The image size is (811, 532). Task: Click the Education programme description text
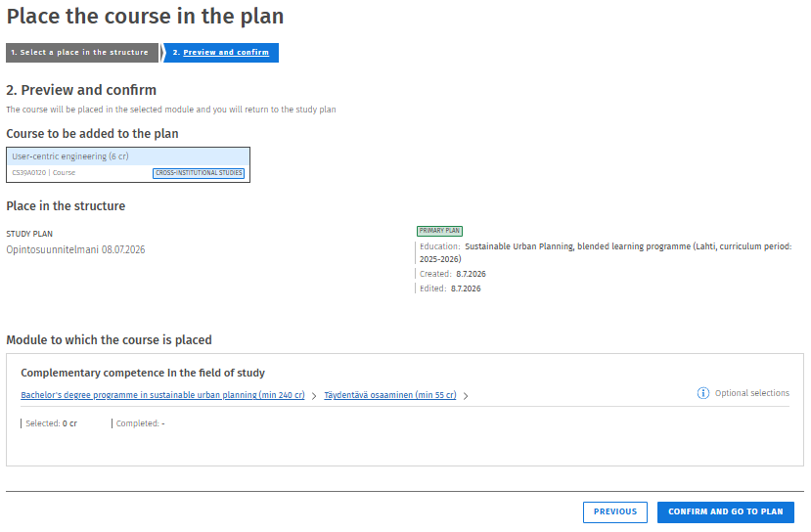pyautogui.click(x=606, y=253)
